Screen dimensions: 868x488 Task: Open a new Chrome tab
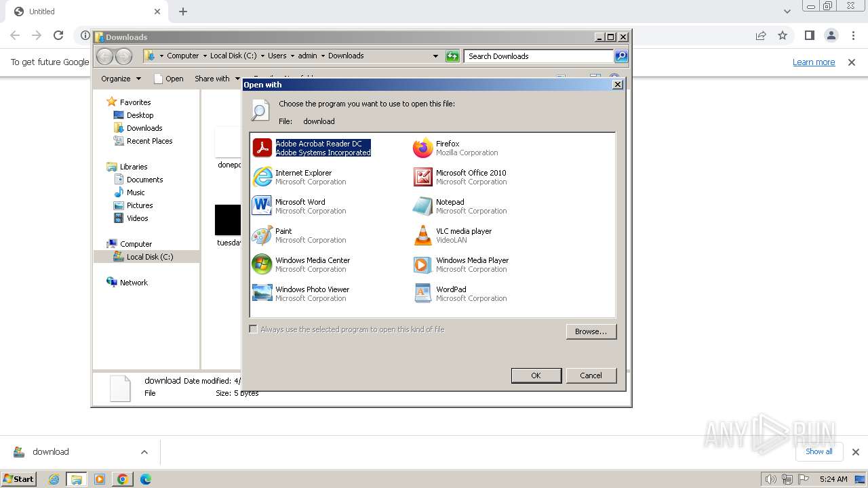point(183,12)
